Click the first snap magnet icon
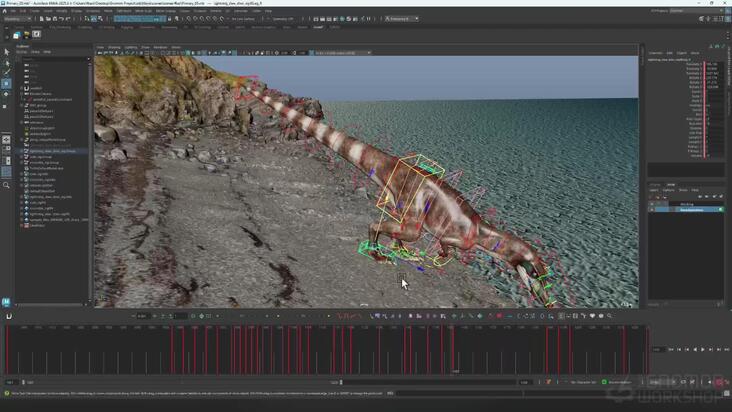This screenshot has width=732, height=412. pos(189,19)
